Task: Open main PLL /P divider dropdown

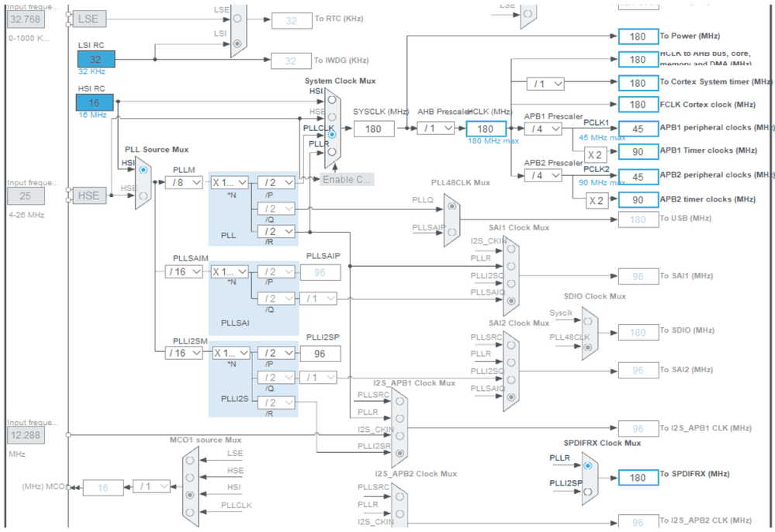Action: coord(276,183)
